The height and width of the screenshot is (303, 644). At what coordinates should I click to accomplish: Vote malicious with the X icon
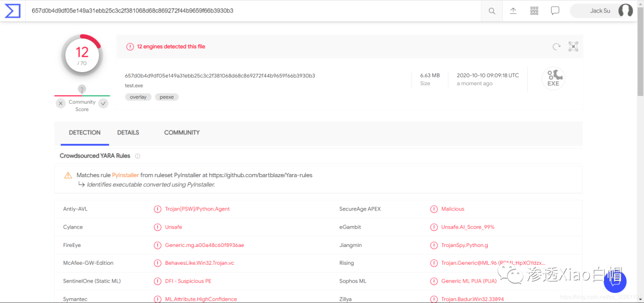pos(61,103)
